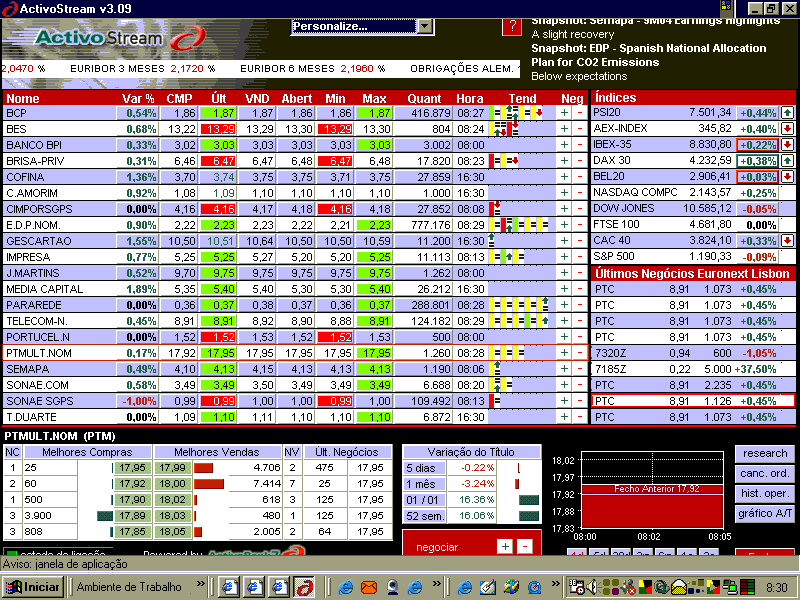Click the NASDAQ COMPC index row
Viewport: 800px width, 600px height.
(693, 192)
